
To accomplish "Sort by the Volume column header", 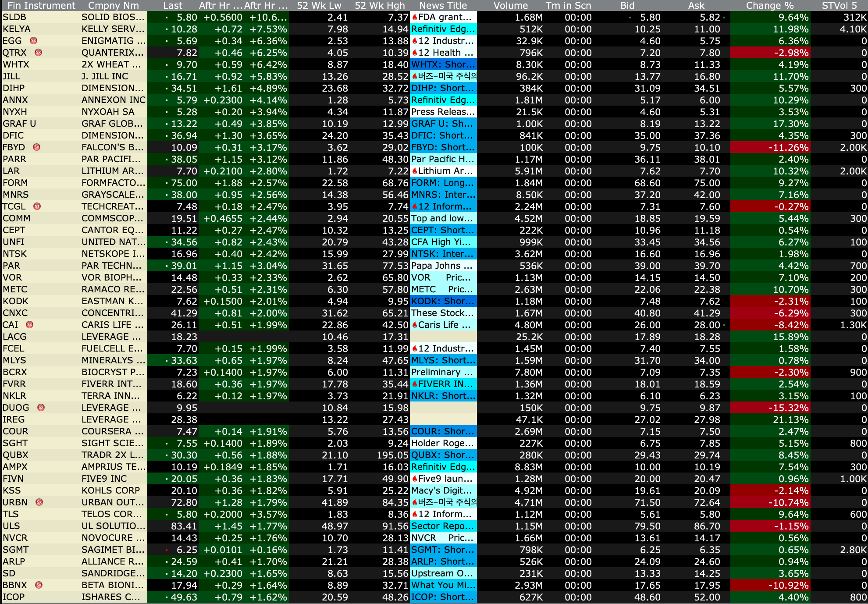I will tap(510, 5).
